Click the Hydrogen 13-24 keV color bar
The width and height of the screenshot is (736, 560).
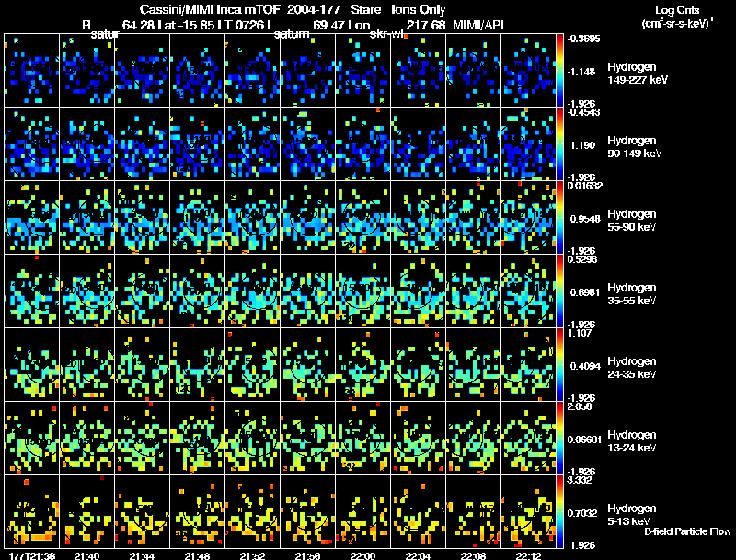(559, 438)
